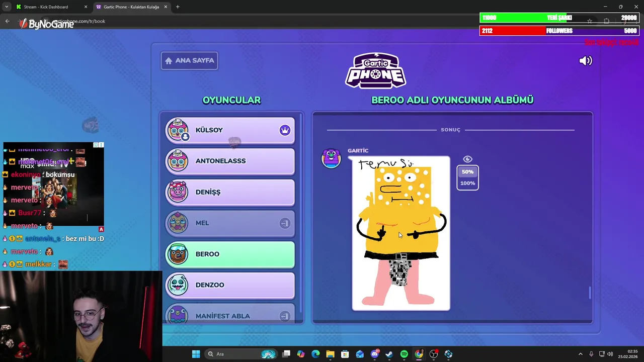The height and width of the screenshot is (362, 644).
Task: Click KÜLSOY's crown host icon
Action: point(285,130)
